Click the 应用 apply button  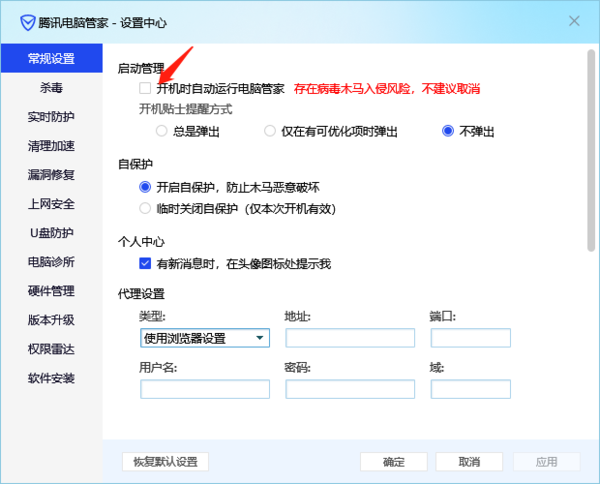[x=546, y=462]
